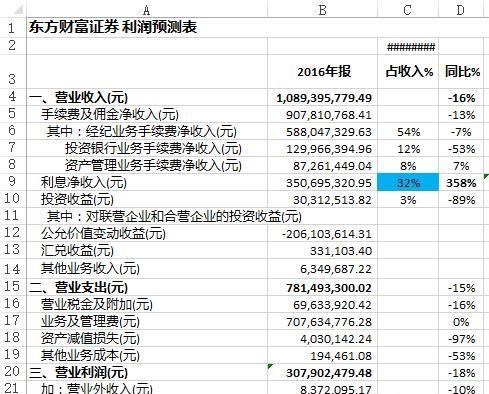Click title cell 东方财富证券 利润预测表
Image resolution: width=489 pixels, height=394 pixels.
pyautogui.click(x=113, y=27)
